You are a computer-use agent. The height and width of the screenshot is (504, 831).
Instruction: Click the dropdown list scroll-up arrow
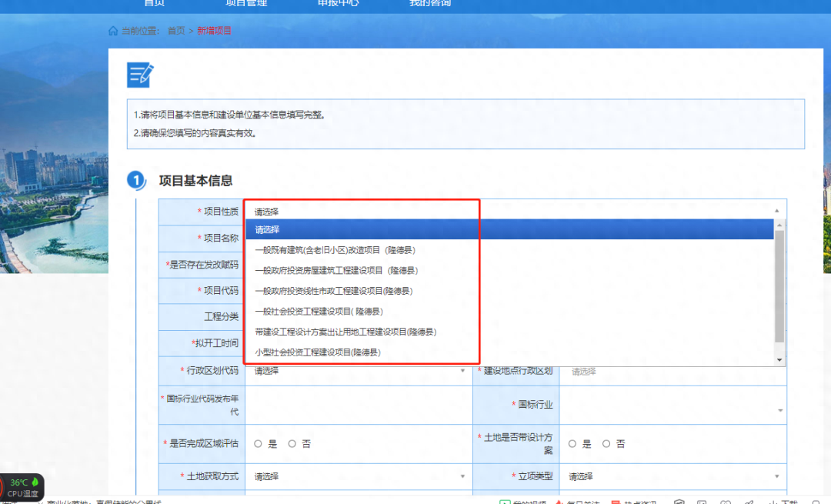coord(779,225)
